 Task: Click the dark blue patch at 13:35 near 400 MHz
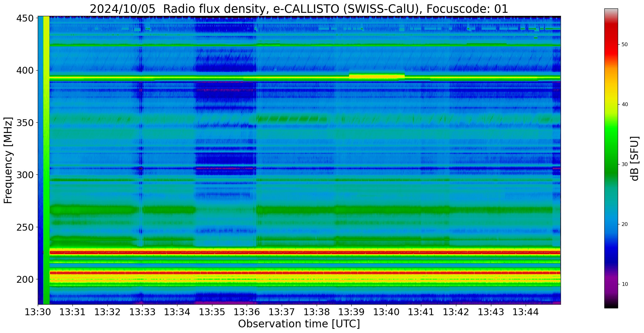[225, 67]
